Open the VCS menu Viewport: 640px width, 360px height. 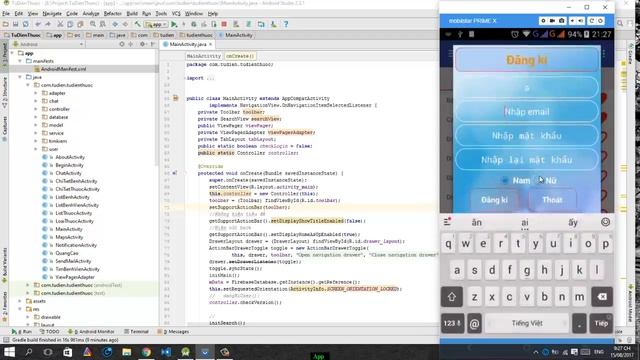pyautogui.click(x=176, y=13)
